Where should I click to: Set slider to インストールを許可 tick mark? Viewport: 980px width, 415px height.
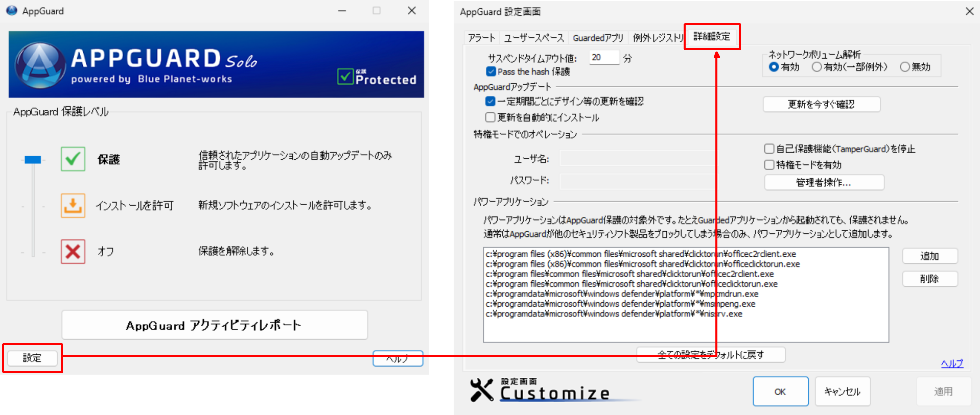tap(33, 206)
